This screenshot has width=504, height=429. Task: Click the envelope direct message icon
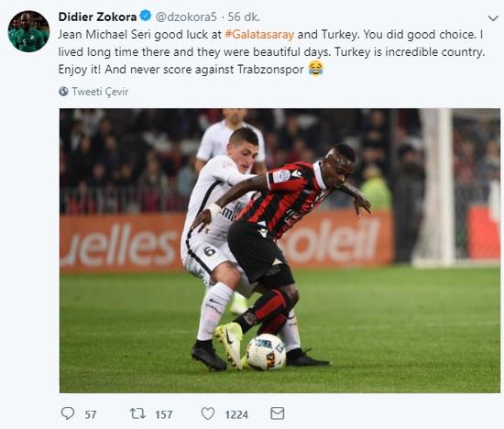point(278,413)
